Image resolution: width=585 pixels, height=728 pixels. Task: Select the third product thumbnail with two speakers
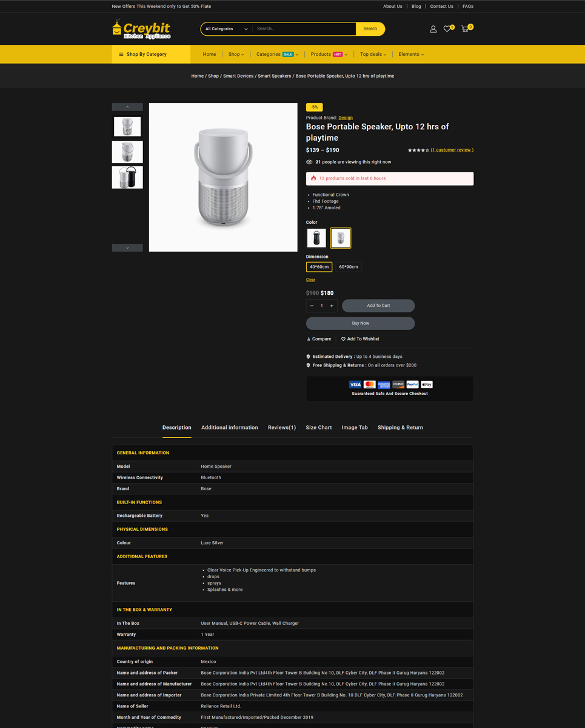127,178
